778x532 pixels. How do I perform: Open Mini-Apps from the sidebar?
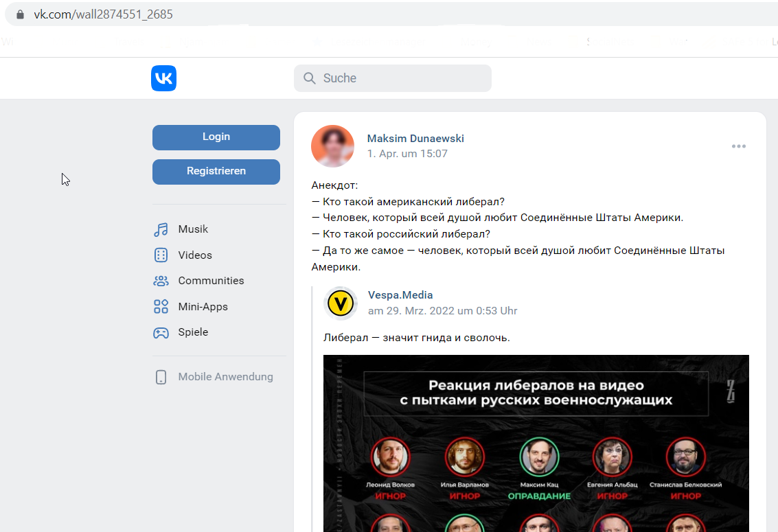[x=203, y=306]
